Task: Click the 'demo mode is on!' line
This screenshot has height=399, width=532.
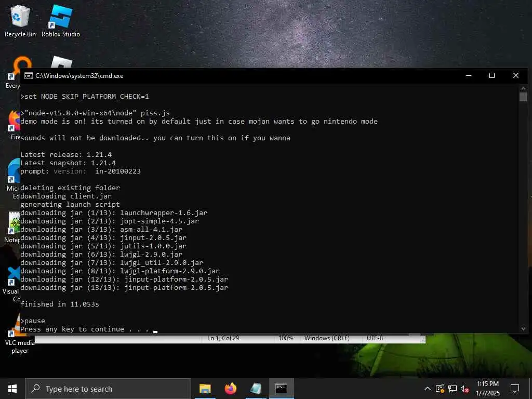Action: pos(199,121)
